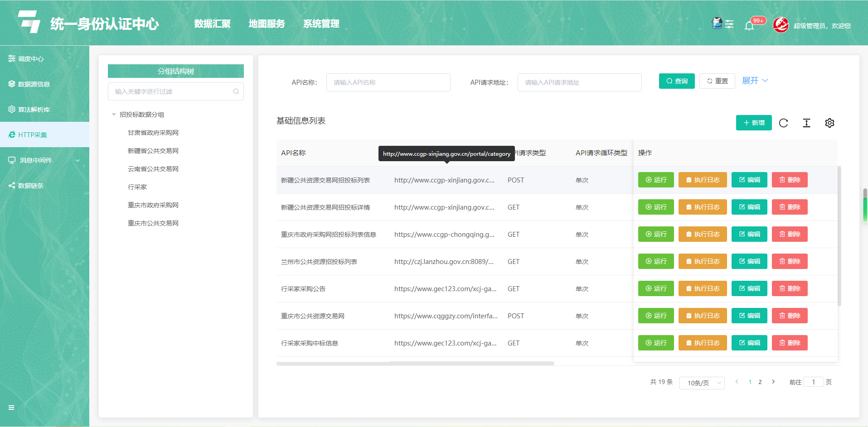Select 甘肃省政府采购网 in the tree
This screenshot has width=868, height=427.
(x=153, y=133)
